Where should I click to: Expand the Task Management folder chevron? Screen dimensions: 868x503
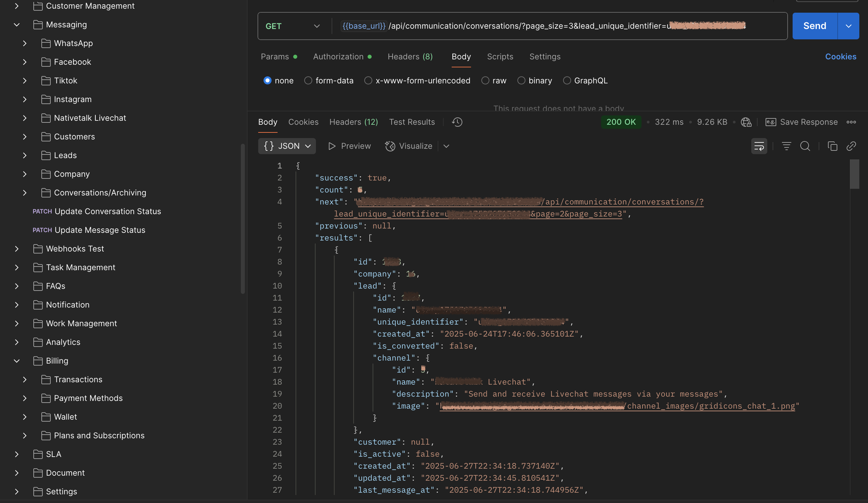pyautogui.click(x=17, y=268)
